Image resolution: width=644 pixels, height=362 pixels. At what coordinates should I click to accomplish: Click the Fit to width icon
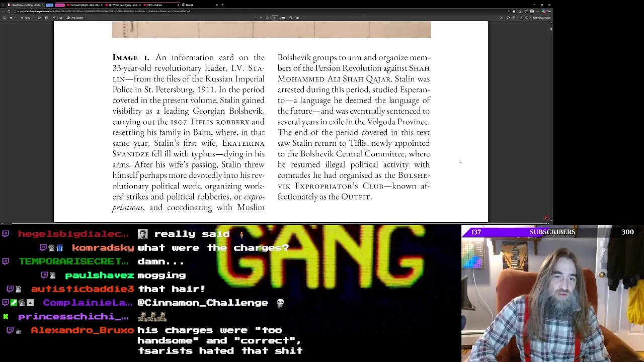(x=267, y=18)
